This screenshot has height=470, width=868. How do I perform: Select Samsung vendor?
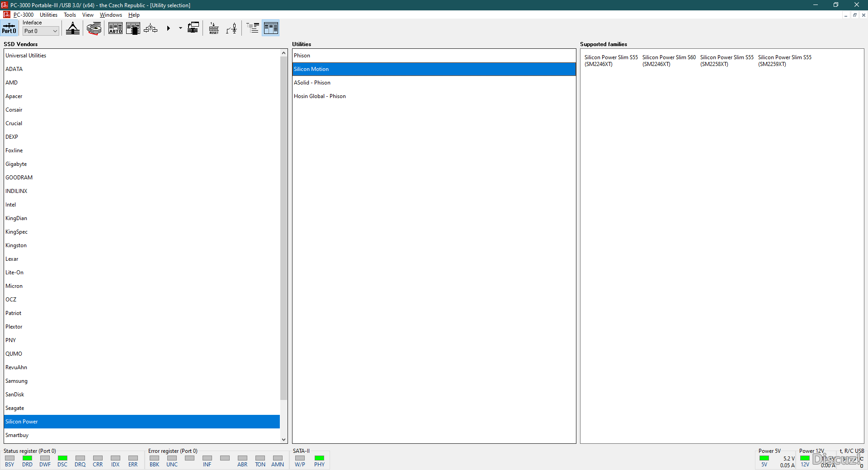point(142,381)
